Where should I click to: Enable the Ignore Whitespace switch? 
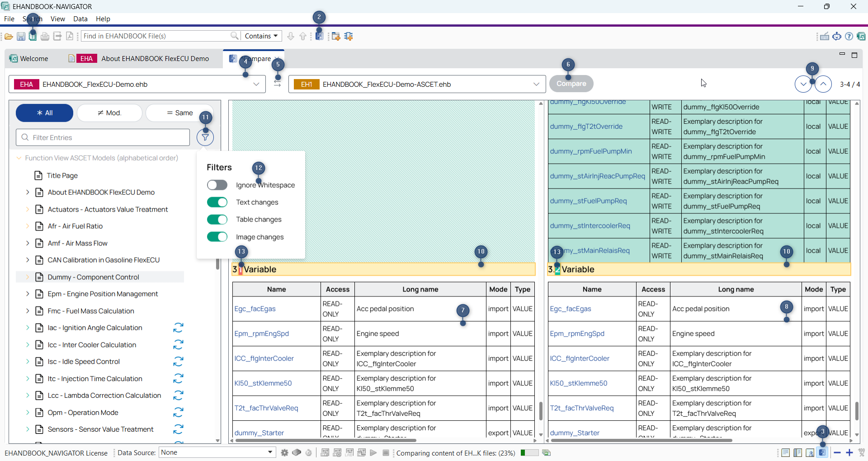coord(217,185)
